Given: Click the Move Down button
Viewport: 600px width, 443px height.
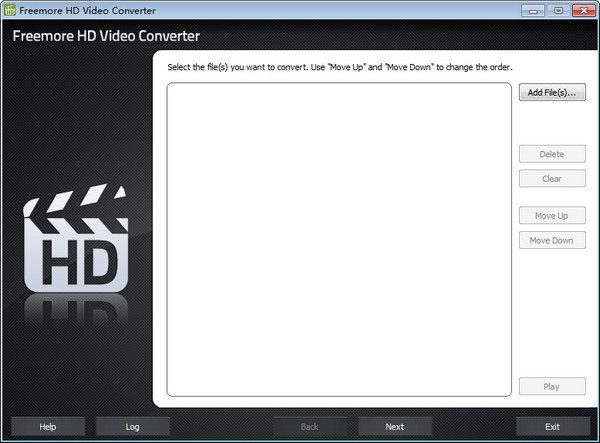Looking at the screenshot, I should 552,241.
